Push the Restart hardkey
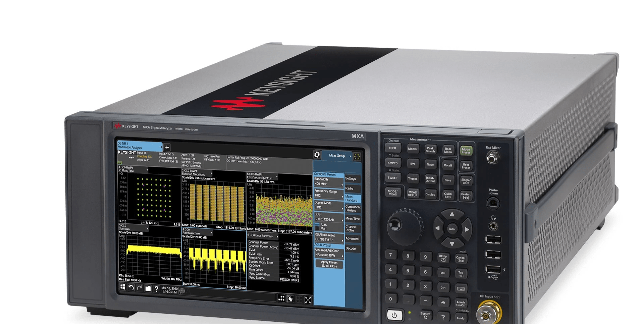 pyautogui.click(x=466, y=196)
